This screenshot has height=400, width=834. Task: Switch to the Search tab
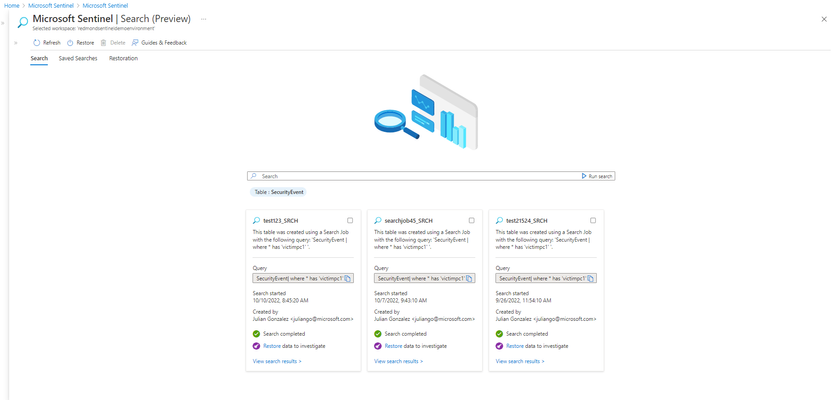(x=39, y=59)
